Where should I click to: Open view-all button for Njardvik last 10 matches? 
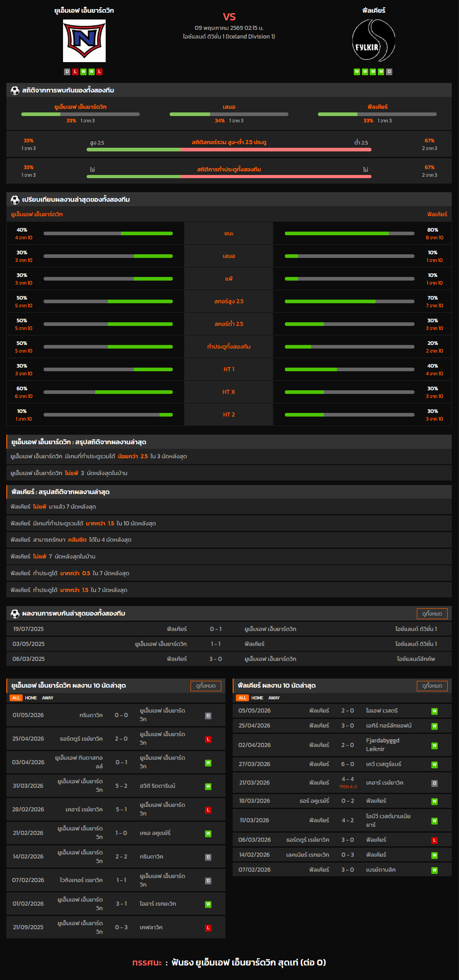(206, 686)
